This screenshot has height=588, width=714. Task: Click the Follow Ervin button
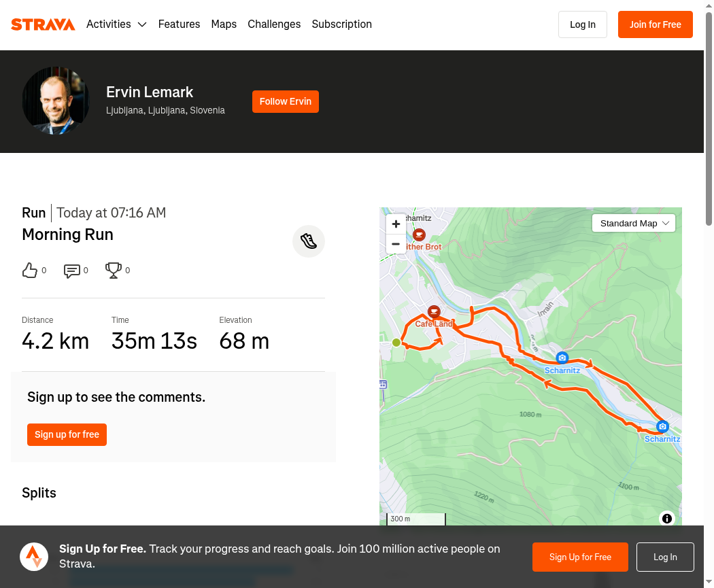click(286, 101)
